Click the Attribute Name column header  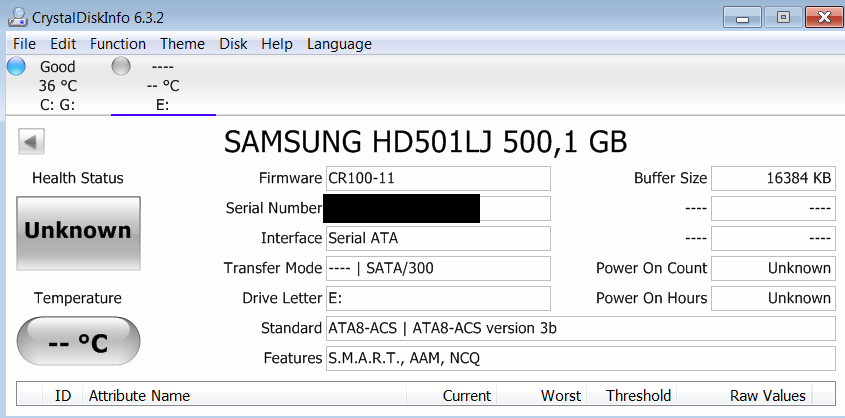click(244, 396)
